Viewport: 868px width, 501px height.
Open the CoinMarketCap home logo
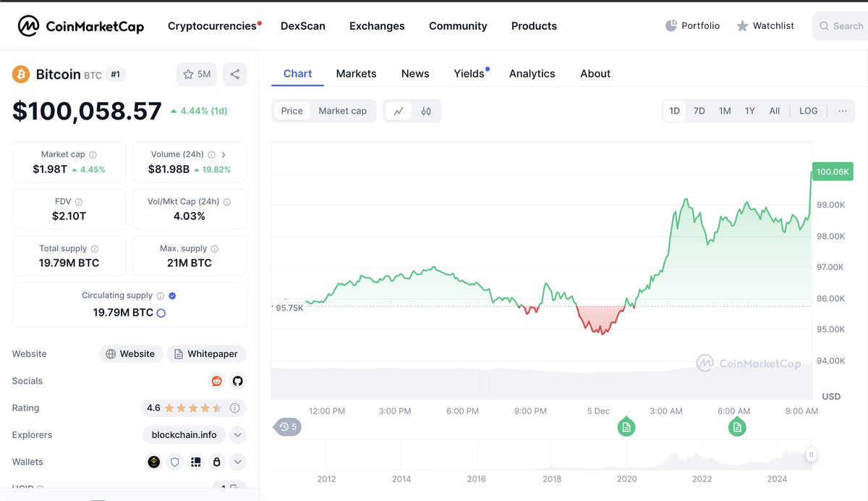(81, 26)
